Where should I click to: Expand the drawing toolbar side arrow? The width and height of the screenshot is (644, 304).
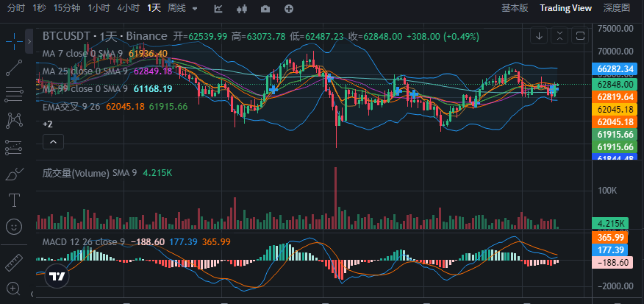coord(29,41)
